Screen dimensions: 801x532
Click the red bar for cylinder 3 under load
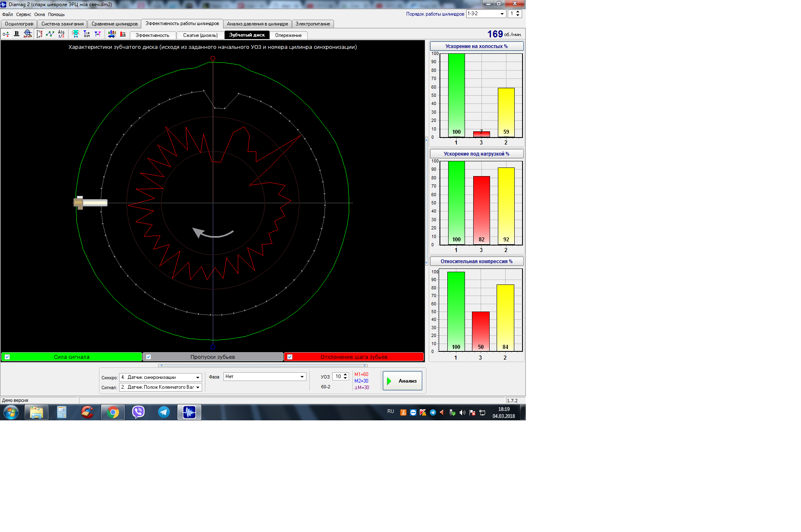481,210
